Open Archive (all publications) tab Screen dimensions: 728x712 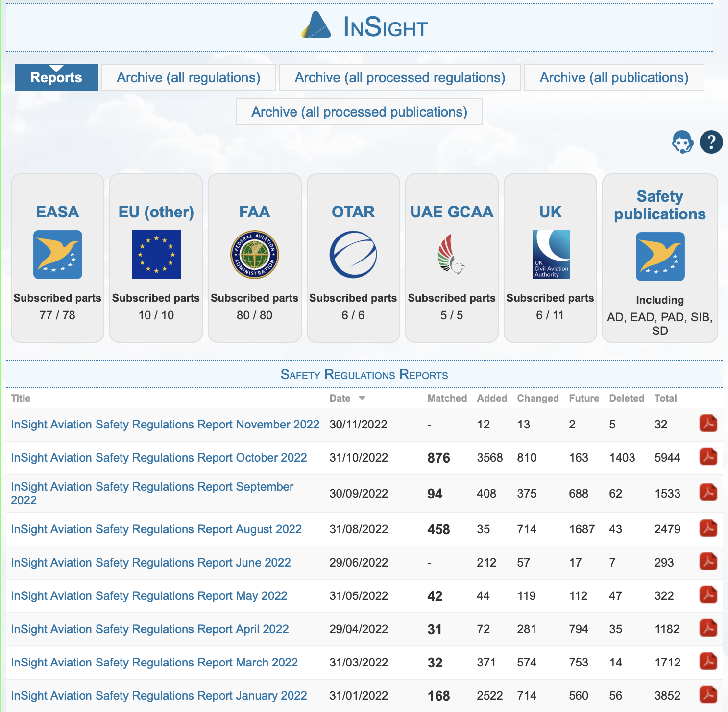tap(614, 77)
